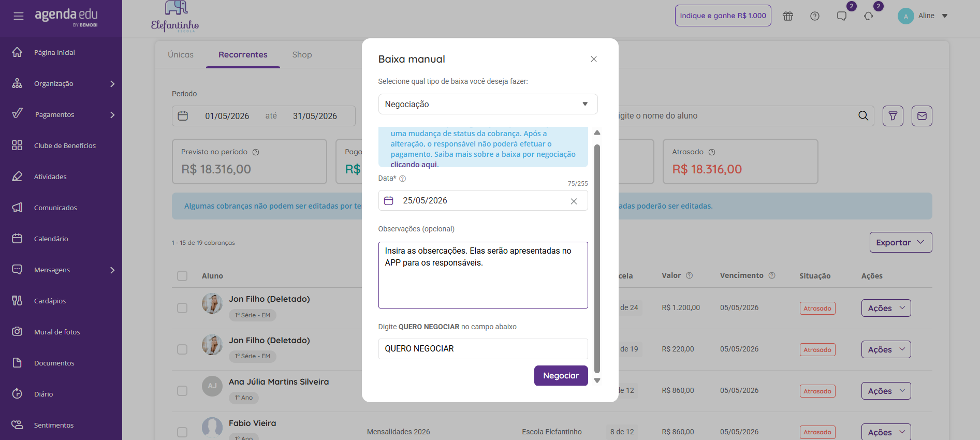The height and width of the screenshot is (440, 980).
Task: Follow the "clicando aqui" link
Action: pos(414,165)
